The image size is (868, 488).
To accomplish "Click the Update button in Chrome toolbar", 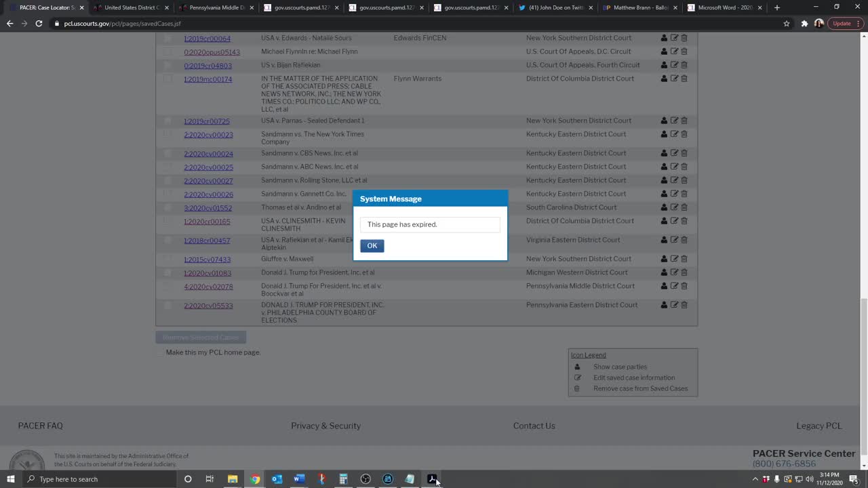I will coord(845,23).
